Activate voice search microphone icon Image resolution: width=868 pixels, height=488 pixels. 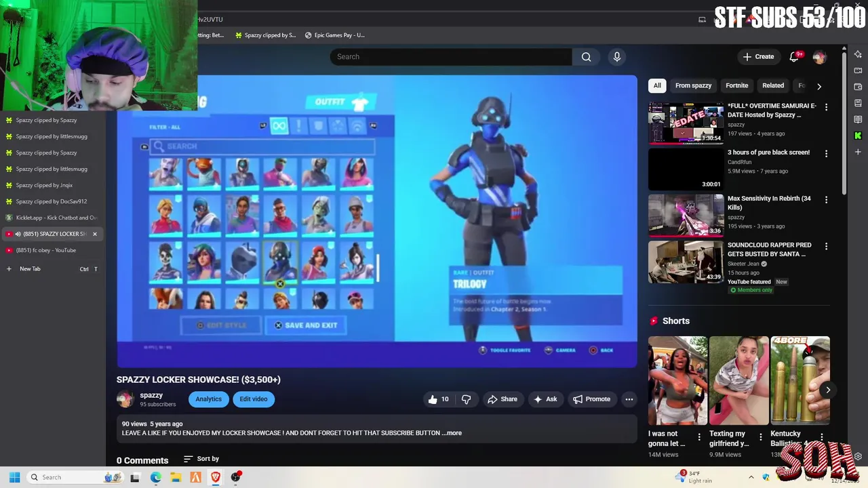617,57
